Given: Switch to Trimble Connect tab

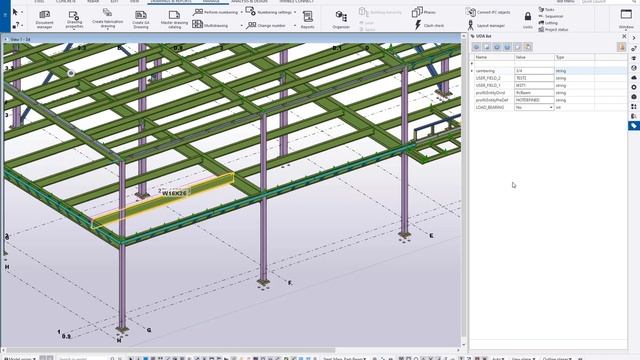Looking at the screenshot, I should [297, 2].
